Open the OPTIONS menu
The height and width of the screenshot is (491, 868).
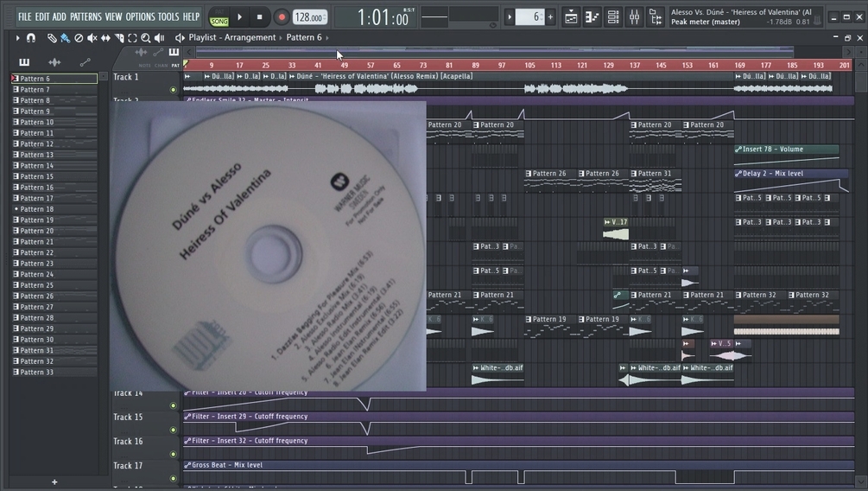pos(141,17)
